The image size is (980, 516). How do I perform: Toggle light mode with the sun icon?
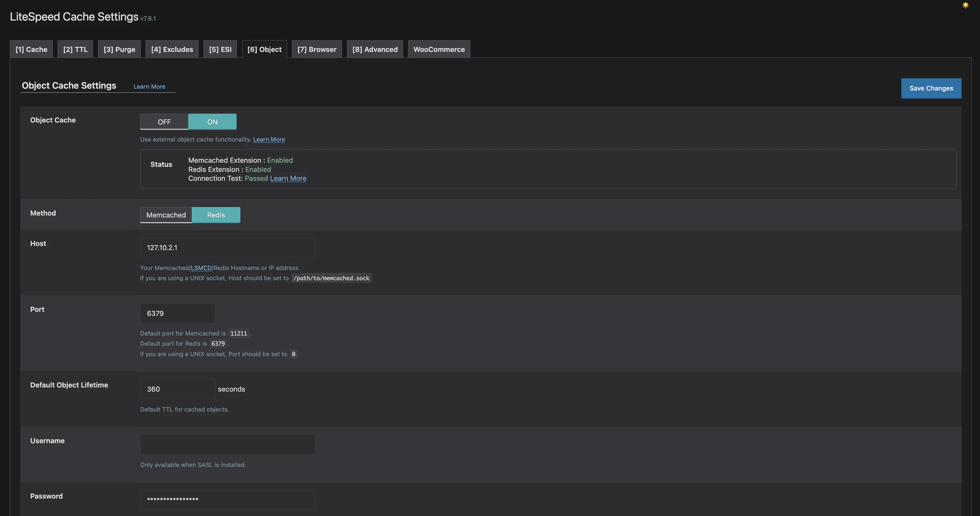click(x=965, y=5)
